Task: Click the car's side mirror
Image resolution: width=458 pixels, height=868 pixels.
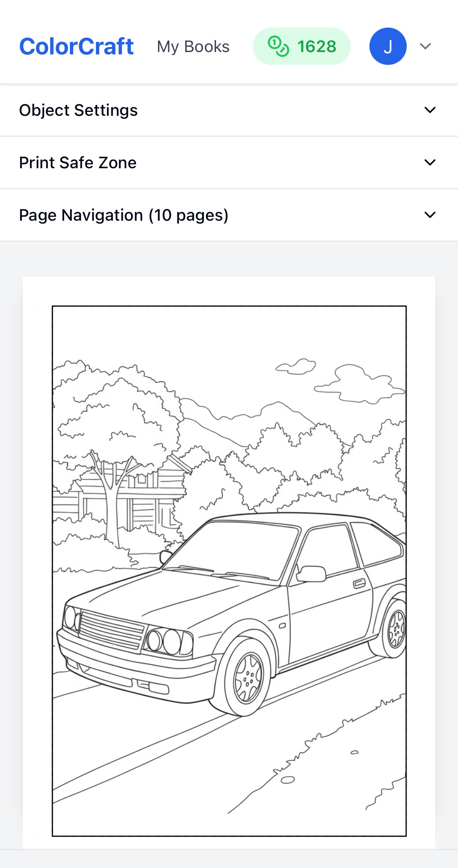Action: [x=312, y=574]
